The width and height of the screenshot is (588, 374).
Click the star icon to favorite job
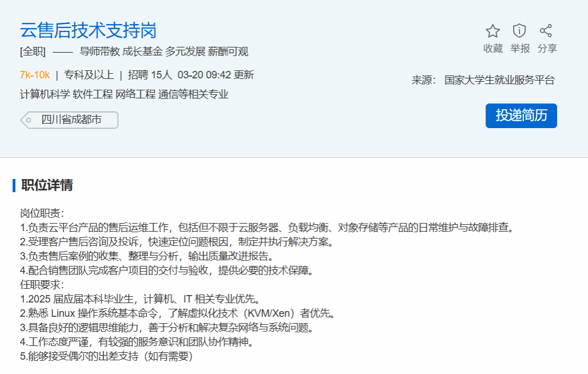(492, 31)
